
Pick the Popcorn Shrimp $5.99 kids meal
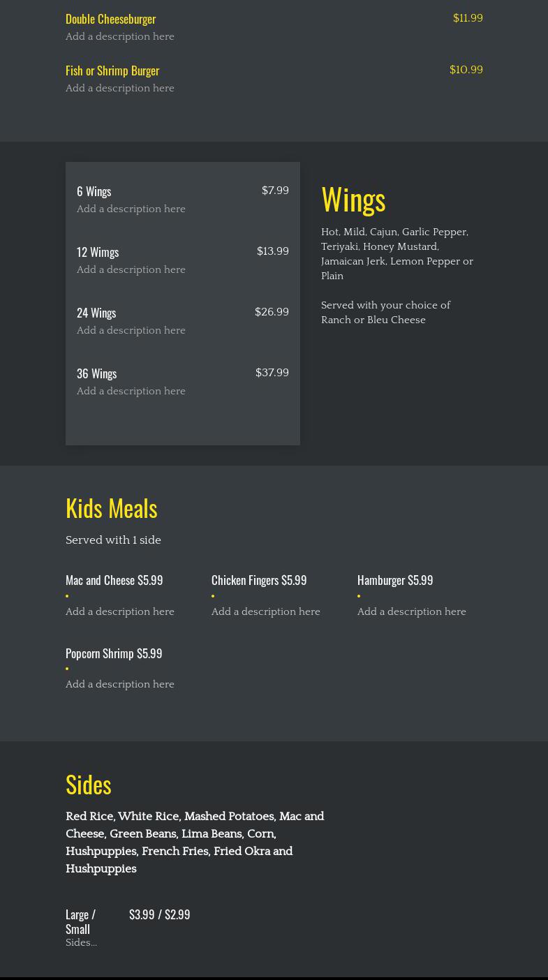click(114, 653)
